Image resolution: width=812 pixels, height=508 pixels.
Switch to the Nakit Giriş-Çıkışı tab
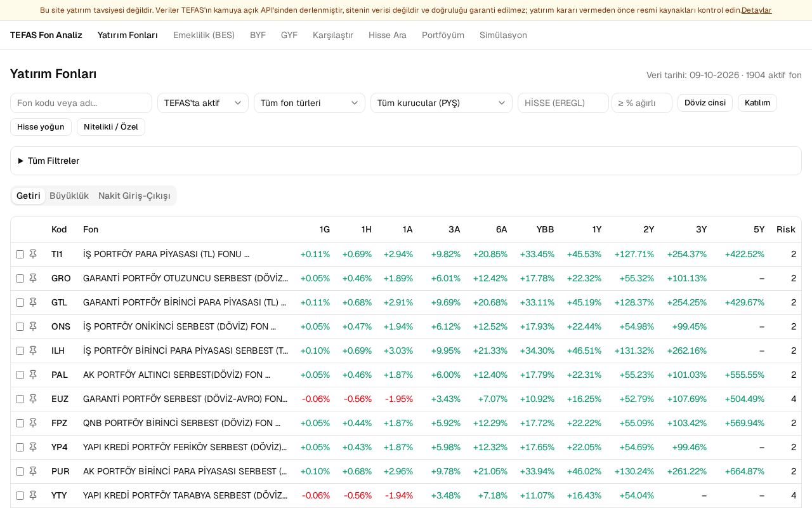coord(134,196)
